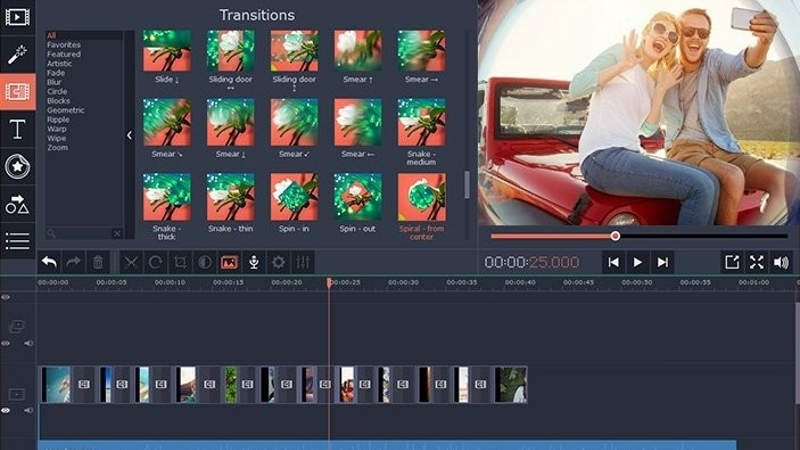The image size is (800, 450).
Task: Choose the Smear ↑ transition thumbnail
Action: click(x=358, y=51)
